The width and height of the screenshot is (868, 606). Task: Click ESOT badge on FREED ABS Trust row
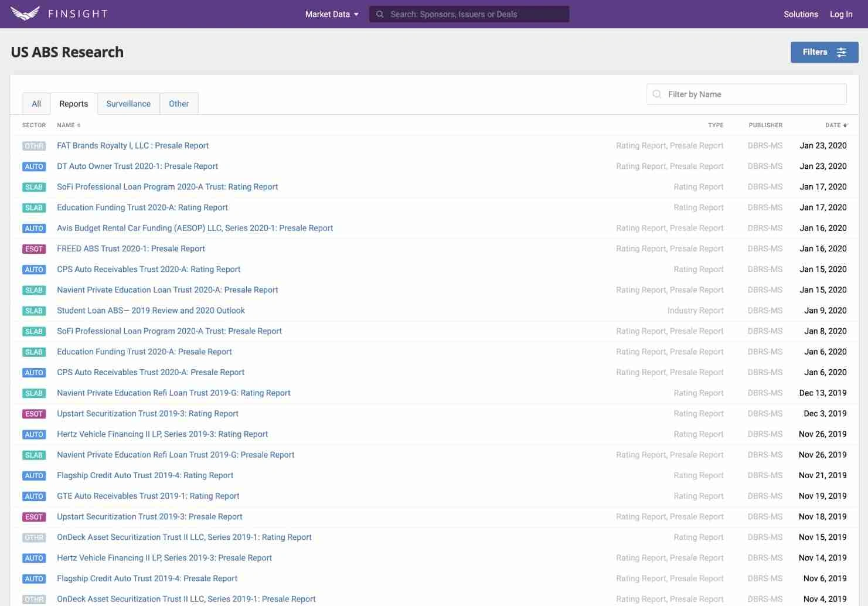click(x=34, y=249)
